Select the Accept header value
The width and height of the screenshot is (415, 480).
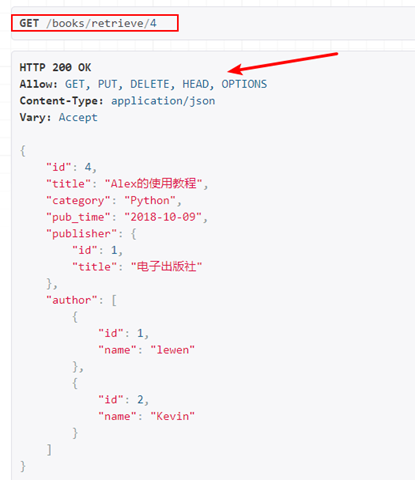click(x=78, y=118)
